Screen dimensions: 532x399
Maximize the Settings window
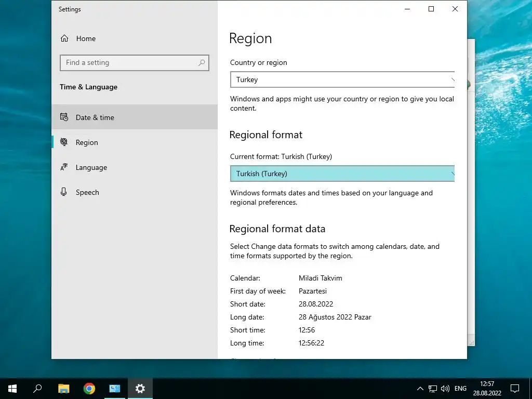tap(431, 9)
